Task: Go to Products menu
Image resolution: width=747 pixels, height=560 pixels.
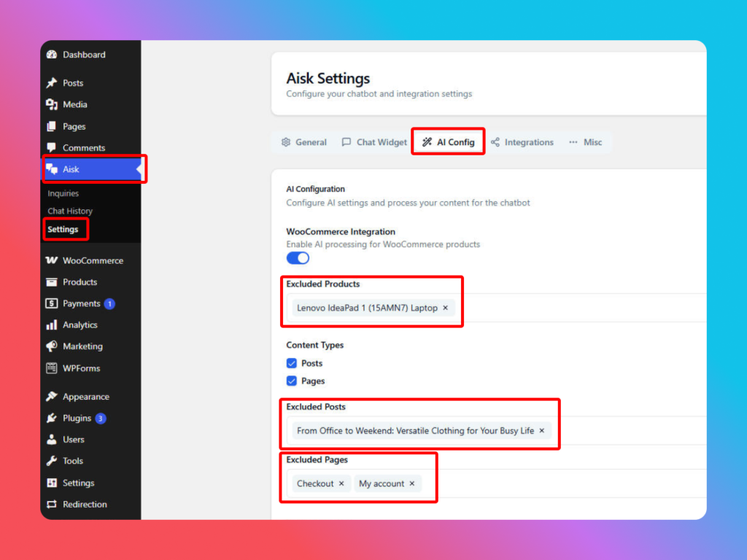Action: 90,282
